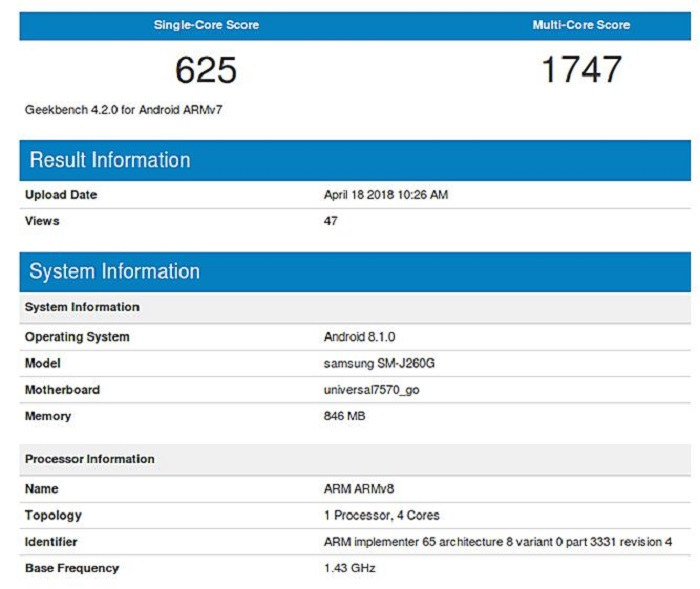Select the 1 Processor, 4 Cores value
The height and width of the screenshot is (589, 700).
pos(382,515)
